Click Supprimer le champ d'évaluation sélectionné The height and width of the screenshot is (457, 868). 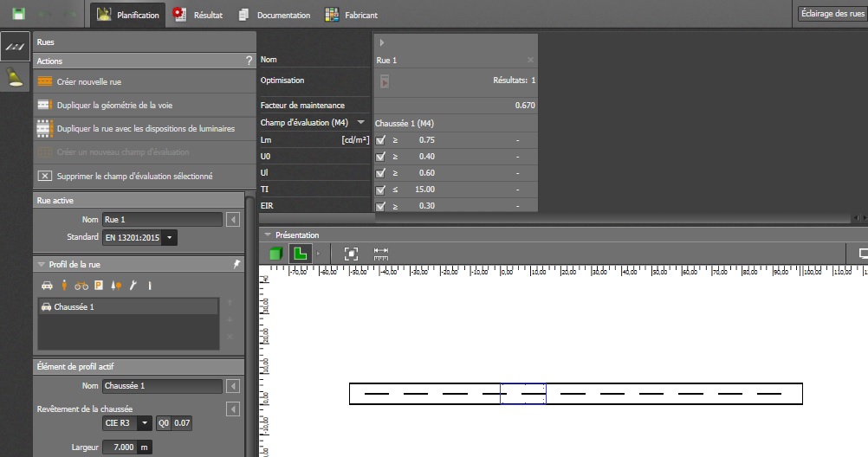click(145, 176)
